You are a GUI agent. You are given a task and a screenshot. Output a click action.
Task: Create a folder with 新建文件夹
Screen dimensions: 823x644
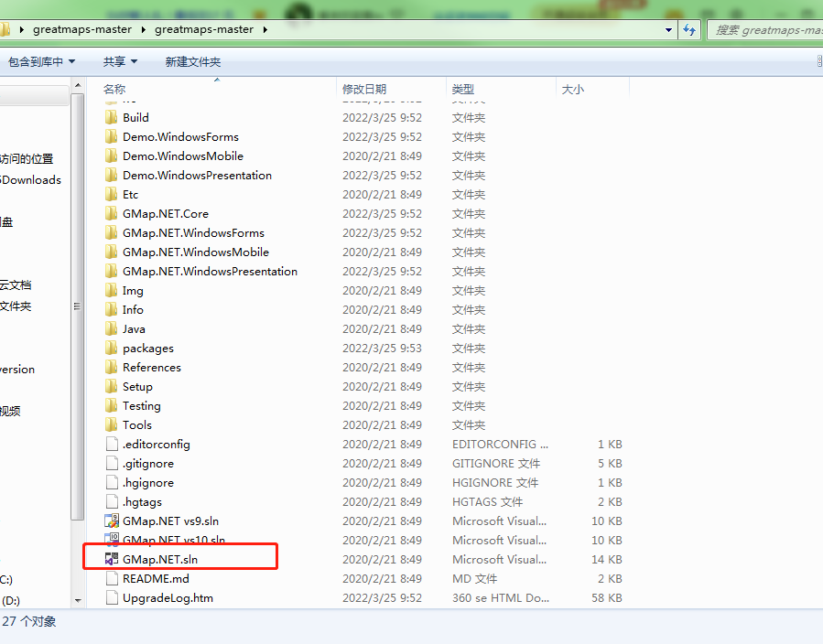point(192,62)
